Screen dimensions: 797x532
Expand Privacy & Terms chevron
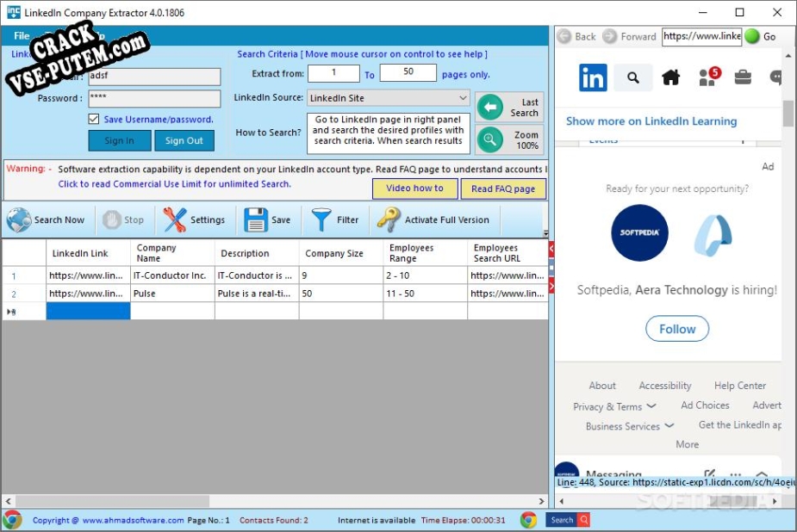point(651,406)
